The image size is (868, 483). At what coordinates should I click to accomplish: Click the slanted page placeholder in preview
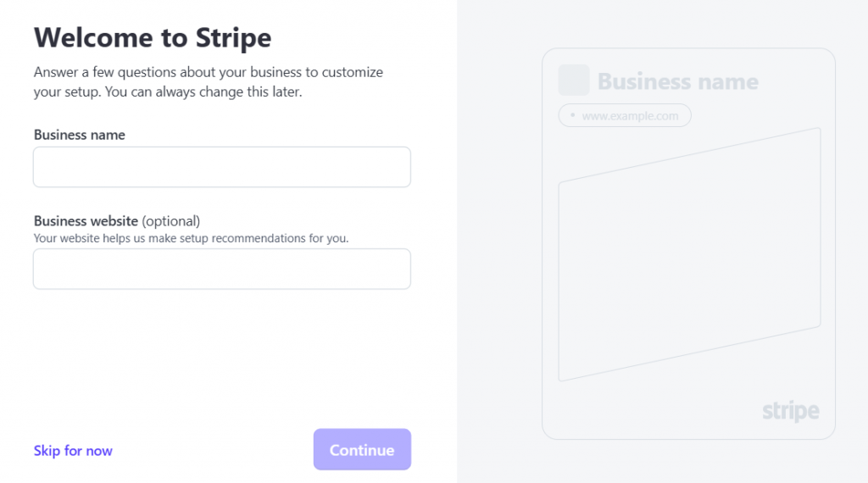(688, 254)
